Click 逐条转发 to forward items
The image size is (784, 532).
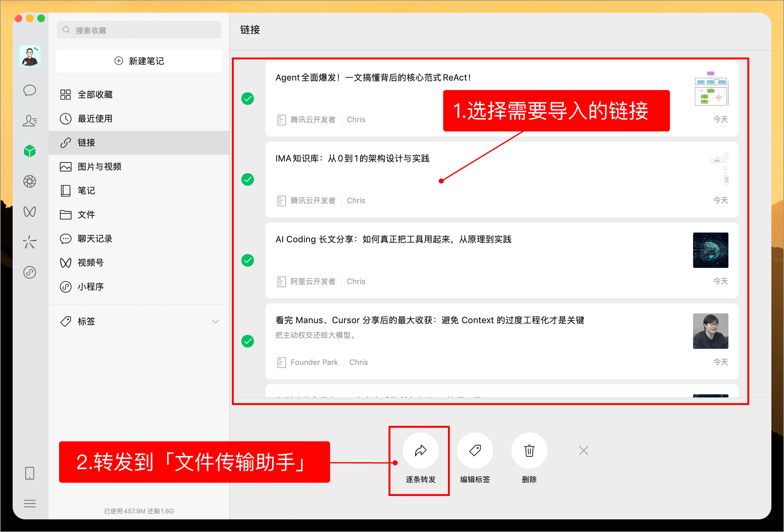pyautogui.click(x=420, y=450)
